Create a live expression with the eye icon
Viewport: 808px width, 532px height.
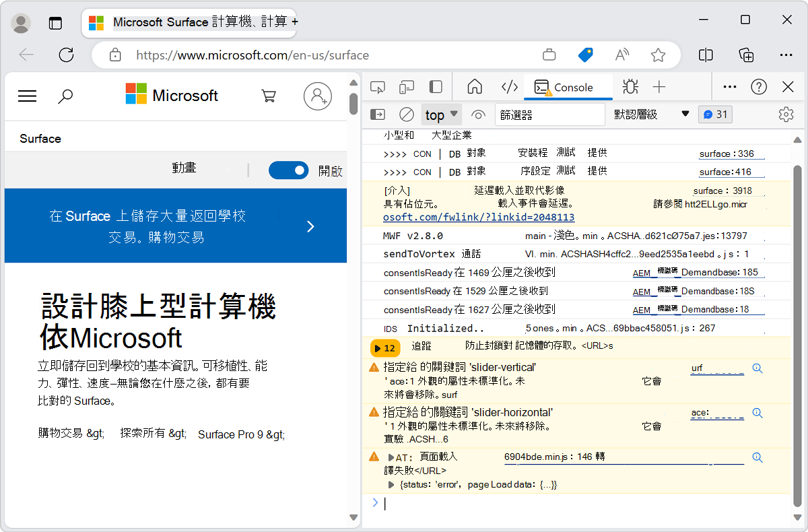click(478, 114)
